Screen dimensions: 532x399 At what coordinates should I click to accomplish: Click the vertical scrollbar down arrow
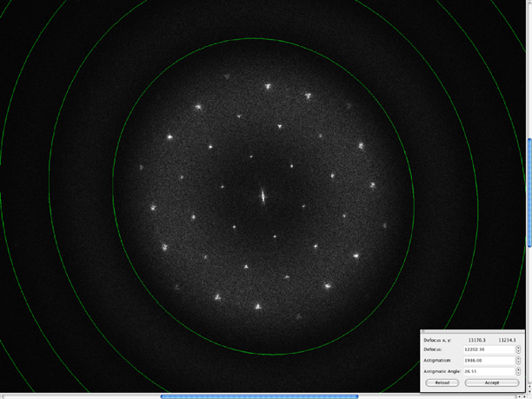point(529,391)
